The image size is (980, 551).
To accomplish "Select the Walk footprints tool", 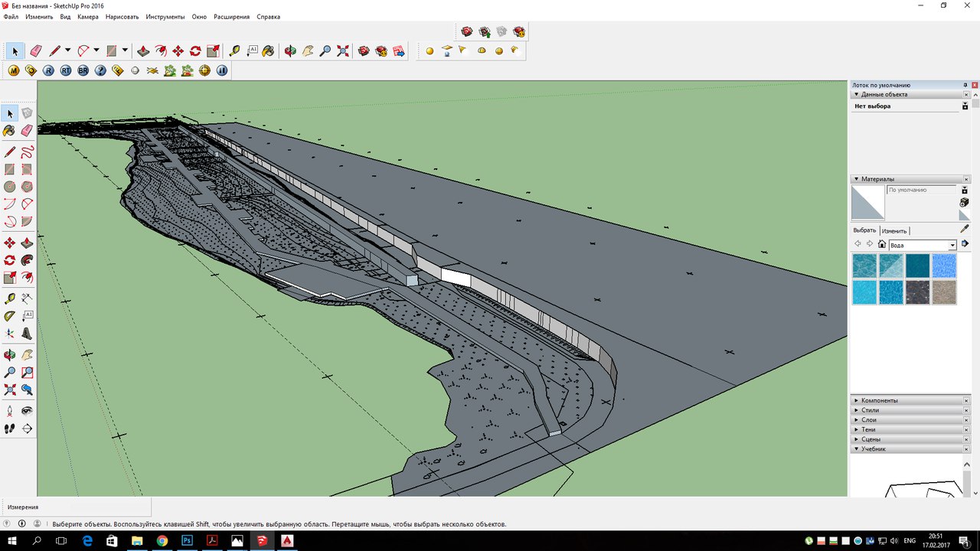I will pos(10,429).
